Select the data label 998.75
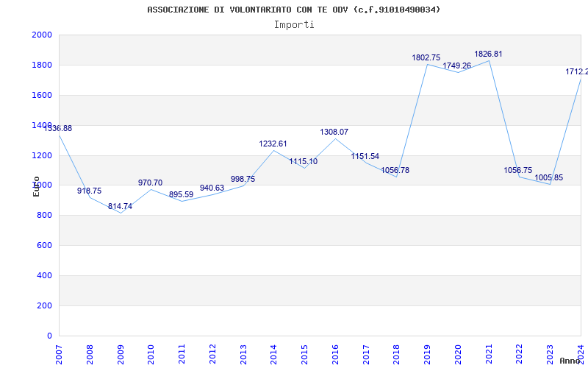 243,179
